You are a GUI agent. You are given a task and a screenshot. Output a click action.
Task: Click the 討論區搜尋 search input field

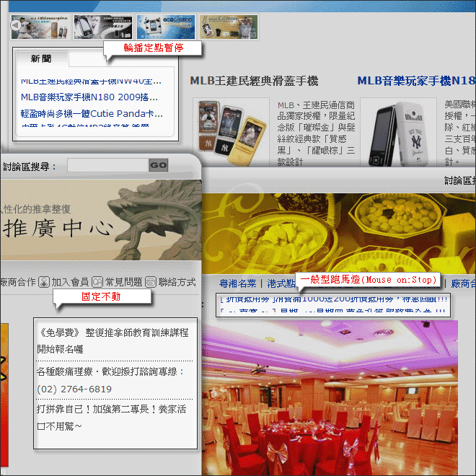coord(107,165)
